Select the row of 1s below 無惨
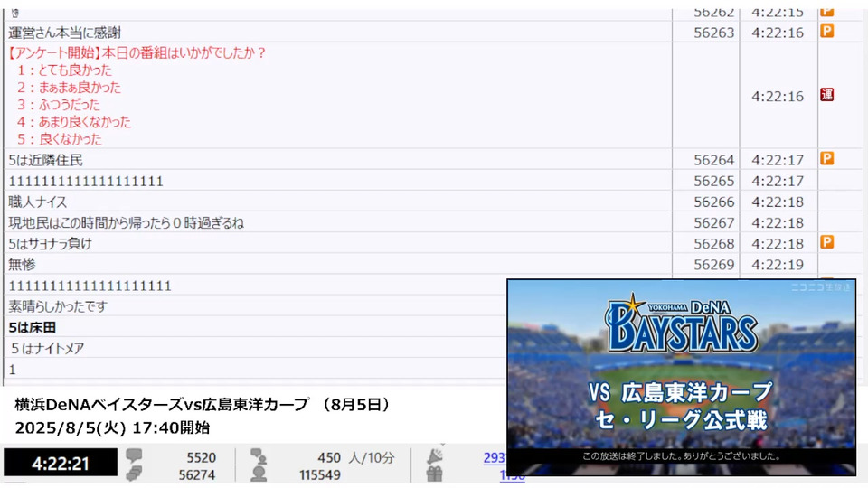868x488 pixels. click(90, 286)
